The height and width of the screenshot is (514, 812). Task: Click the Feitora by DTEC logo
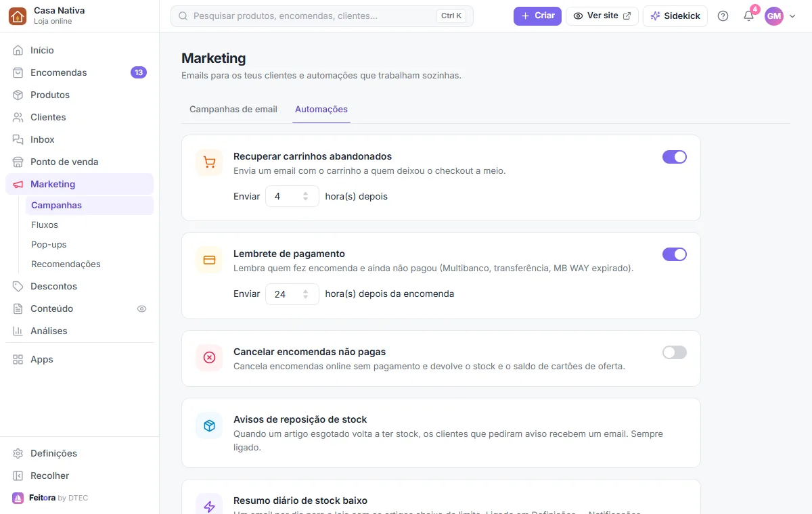(50, 498)
